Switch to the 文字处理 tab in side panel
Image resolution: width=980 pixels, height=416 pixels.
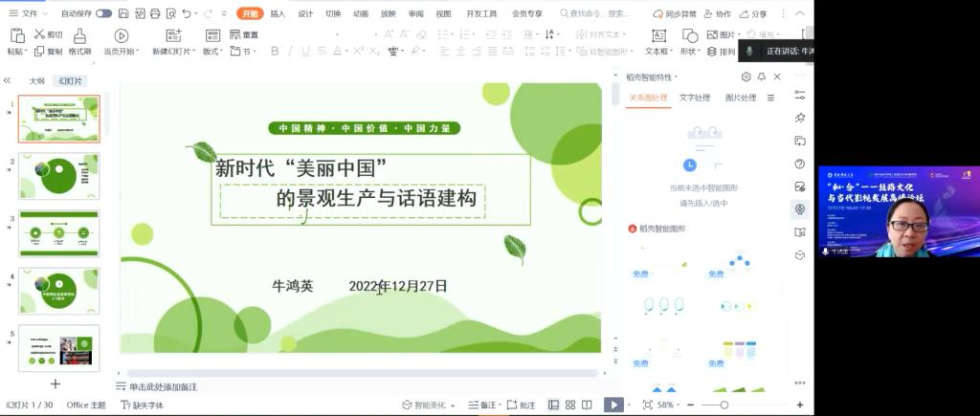694,98
